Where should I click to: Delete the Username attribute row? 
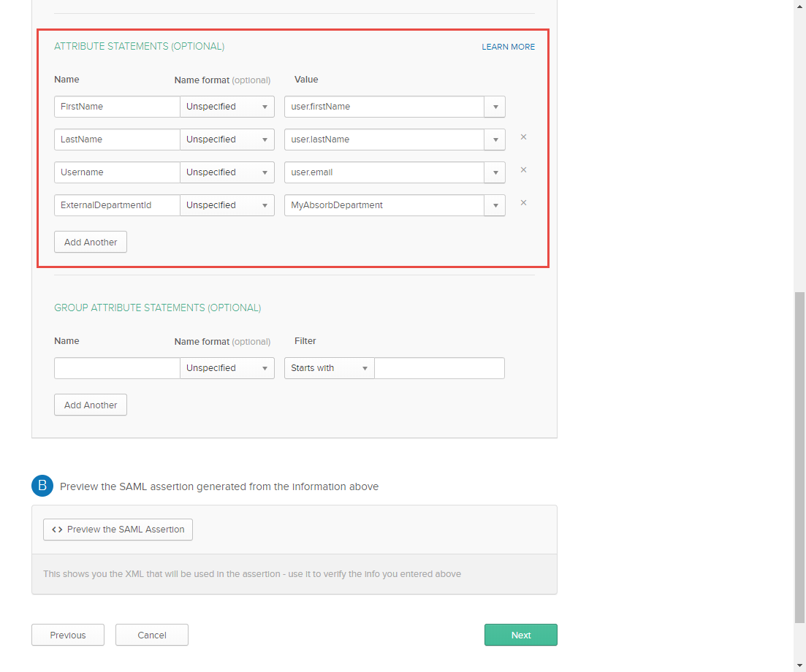pyautogui.click(x=523, y=170)
